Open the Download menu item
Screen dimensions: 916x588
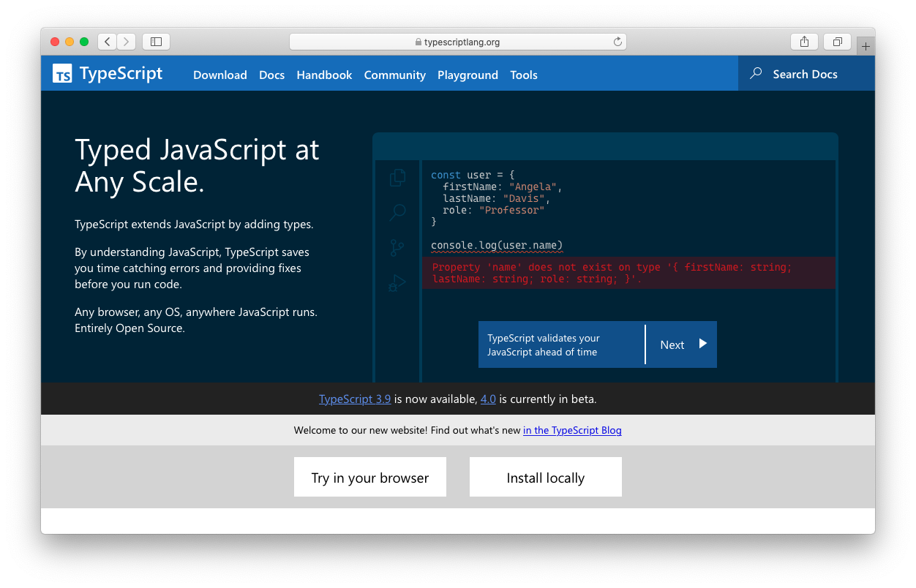(220, 75)
